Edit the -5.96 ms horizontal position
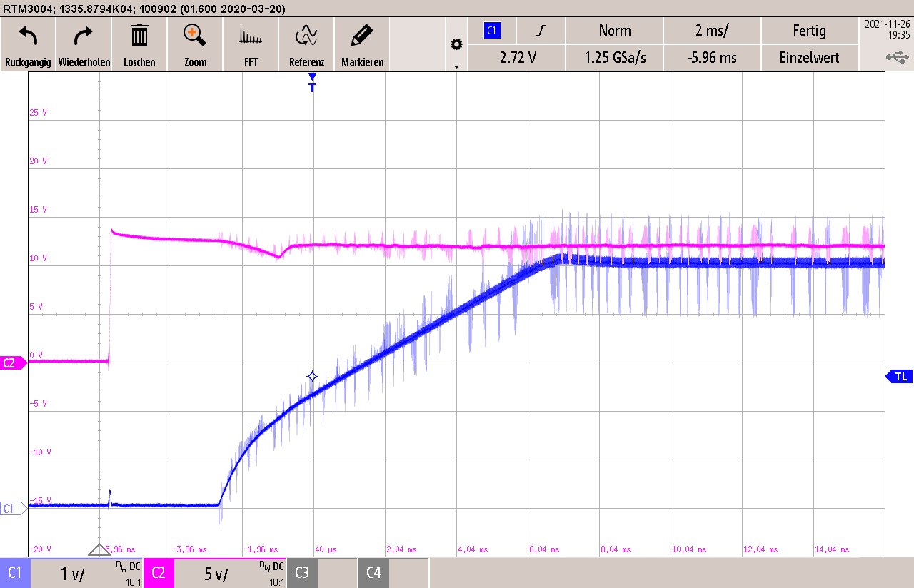Screen dimensions: 914x588 click(712, 58)
